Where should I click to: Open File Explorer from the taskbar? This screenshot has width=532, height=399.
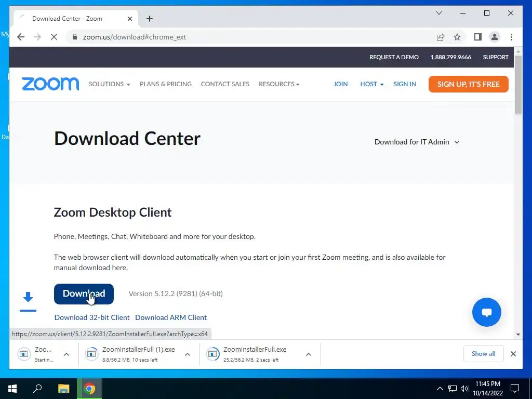tap(63, 389)
